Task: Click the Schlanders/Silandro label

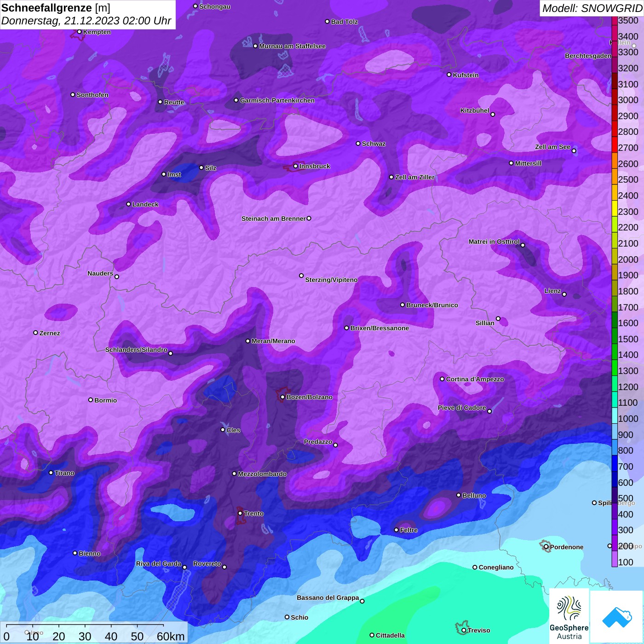Action: click(136, 350)
